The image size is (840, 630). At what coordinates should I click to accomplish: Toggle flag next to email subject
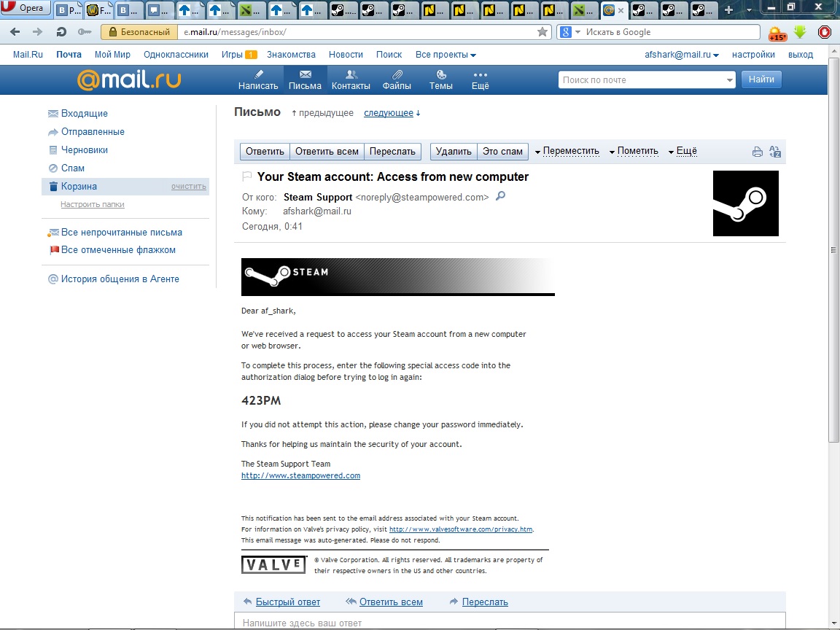[247, 176]
